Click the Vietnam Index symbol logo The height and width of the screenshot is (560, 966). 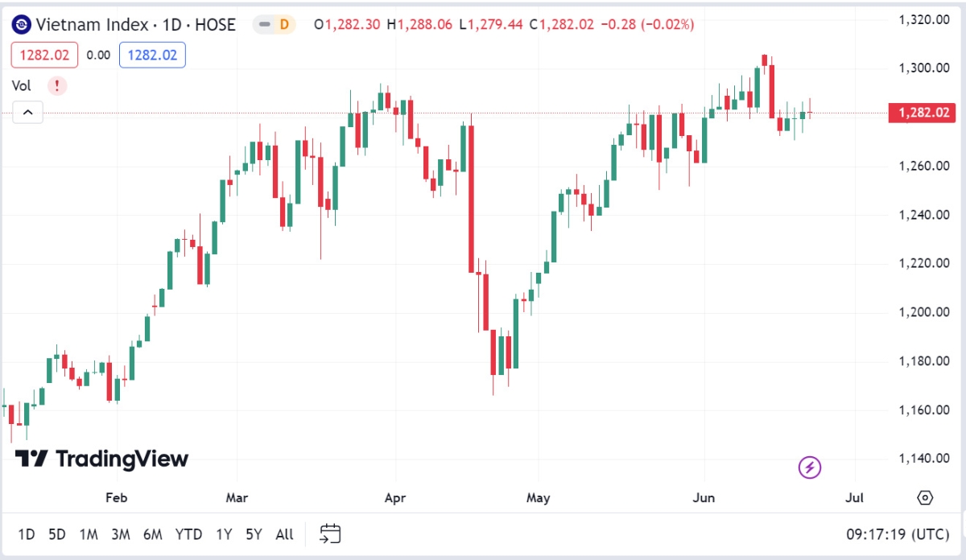tap(22, 25)
